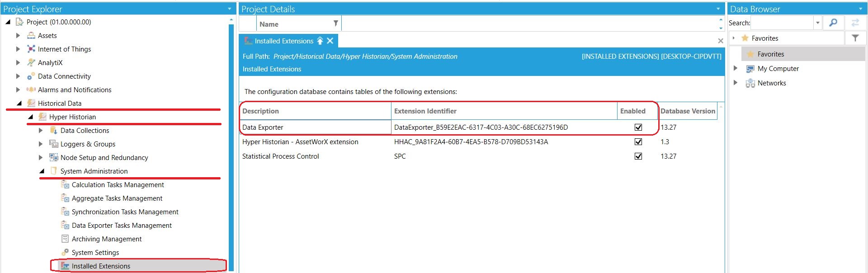This screenshot has height=273, width=868.
Task: Expand the Favorites header in Data Browser
Action: pos(734,38)
